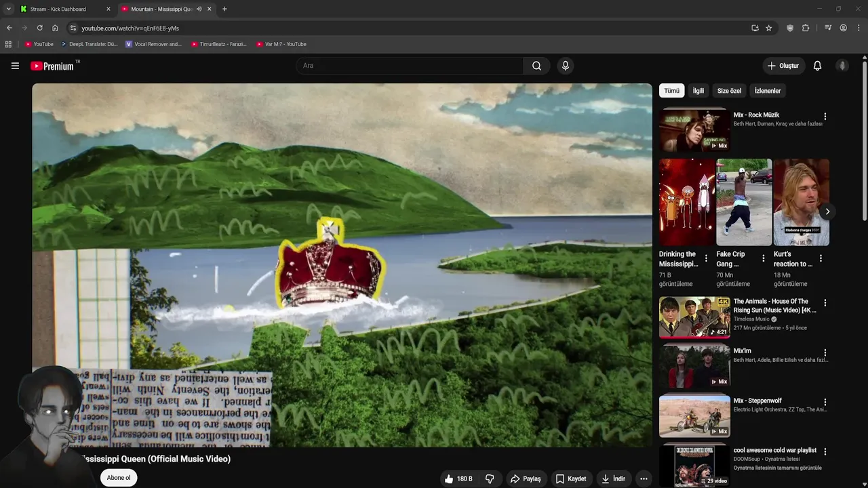Dislike the video with thumbs down
This screenshot has width=868, height=488.
[x=490, y=479]
